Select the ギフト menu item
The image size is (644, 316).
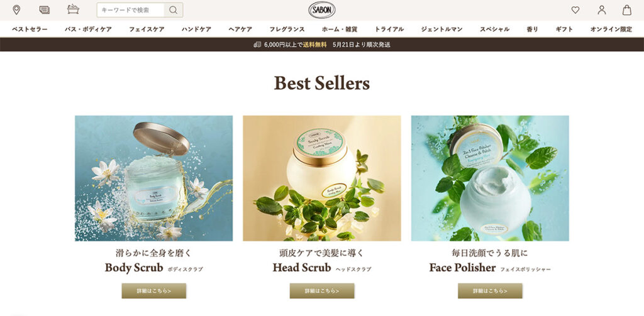pyautogui.click(x=564, y=29)
